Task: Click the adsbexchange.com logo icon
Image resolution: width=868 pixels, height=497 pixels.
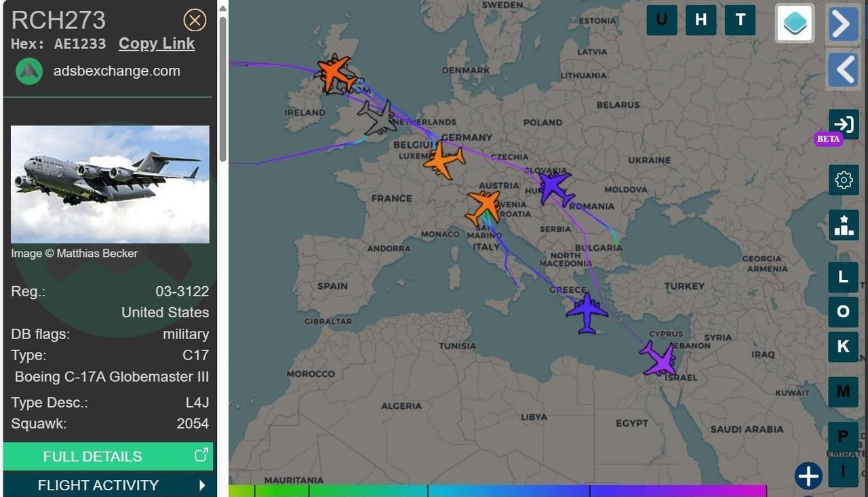Action: pyautogui.click(x=29, y=71)
